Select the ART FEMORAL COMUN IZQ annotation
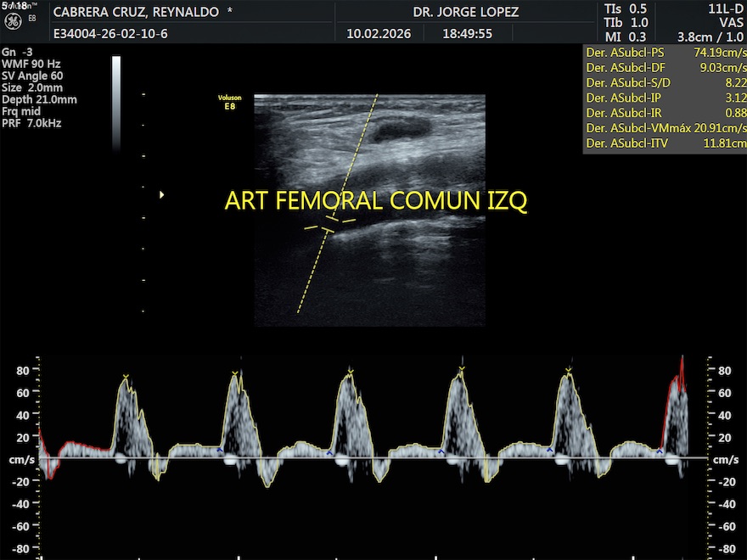This screenshot has height=560, width=747. coord(375,201)
